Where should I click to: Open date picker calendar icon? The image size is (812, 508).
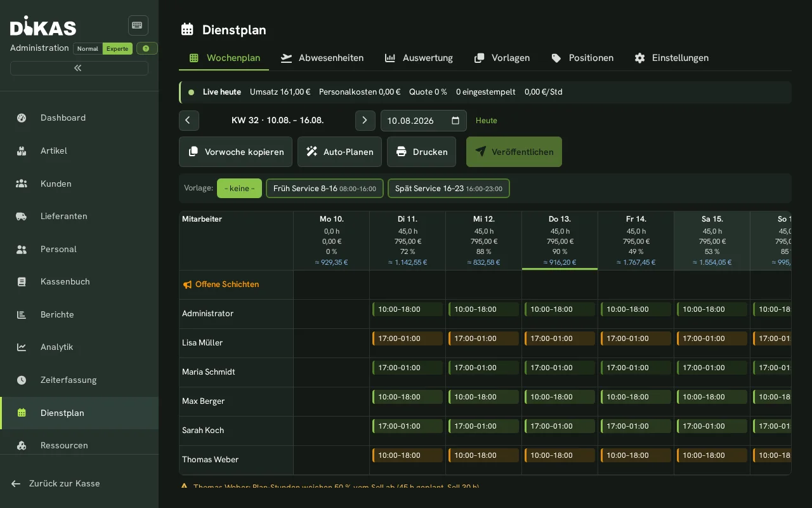click(455, 121)
